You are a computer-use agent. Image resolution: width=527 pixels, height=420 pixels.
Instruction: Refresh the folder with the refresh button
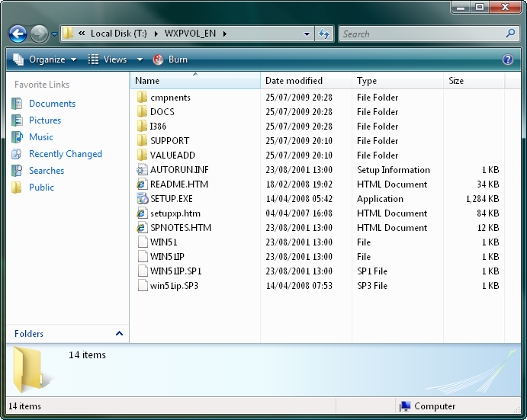point(324,34)
